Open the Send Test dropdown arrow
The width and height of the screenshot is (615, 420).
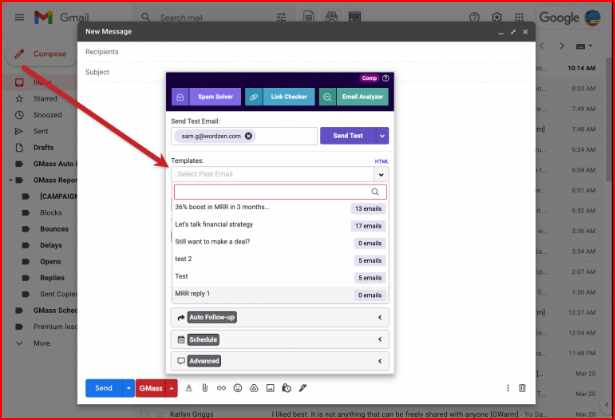point(382,136)
